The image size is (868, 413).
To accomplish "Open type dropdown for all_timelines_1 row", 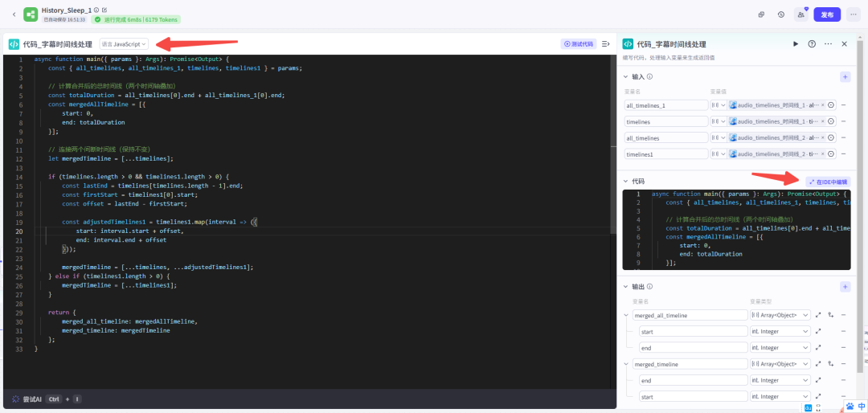I will coord(719,105).
